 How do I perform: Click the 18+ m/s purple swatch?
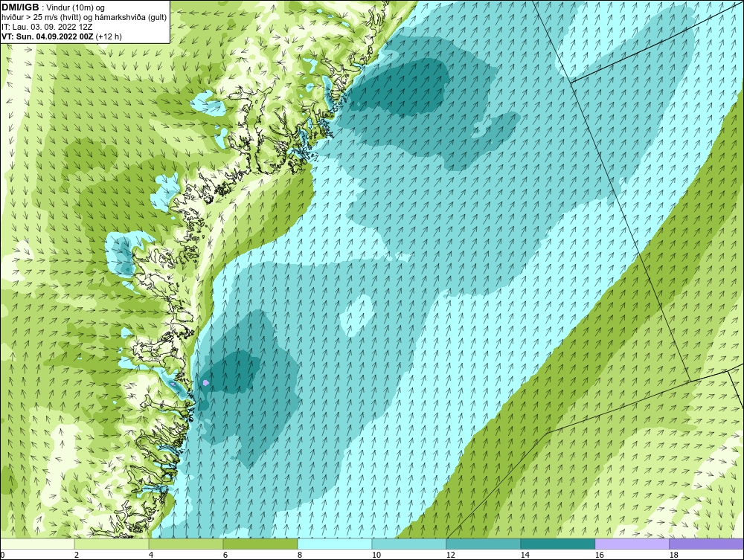tap(707, 544)
